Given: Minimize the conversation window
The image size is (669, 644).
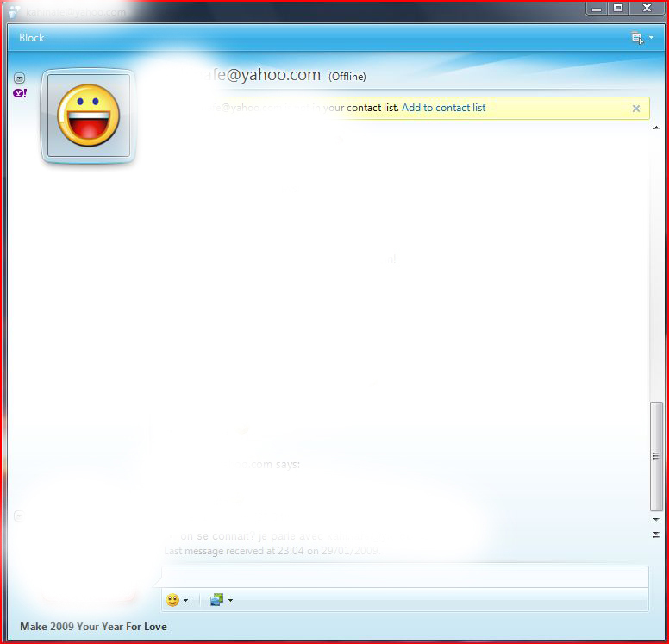Looking at the screenshot, I should click(x=597, y=8).
